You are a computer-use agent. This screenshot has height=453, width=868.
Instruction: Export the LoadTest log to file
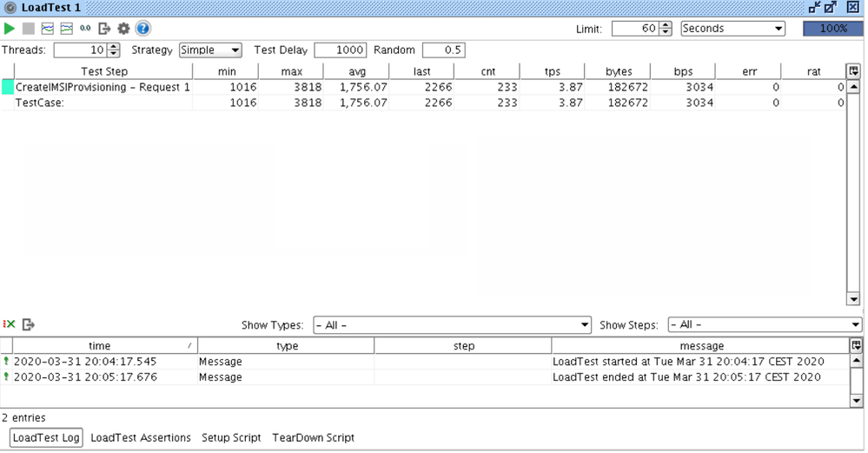click(29, 324)
